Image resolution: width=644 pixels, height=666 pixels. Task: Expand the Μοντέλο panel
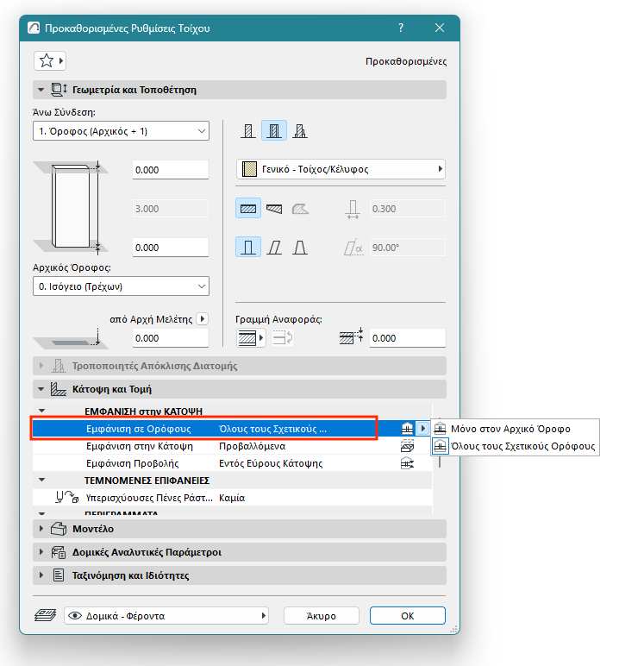tap(41, 529)
